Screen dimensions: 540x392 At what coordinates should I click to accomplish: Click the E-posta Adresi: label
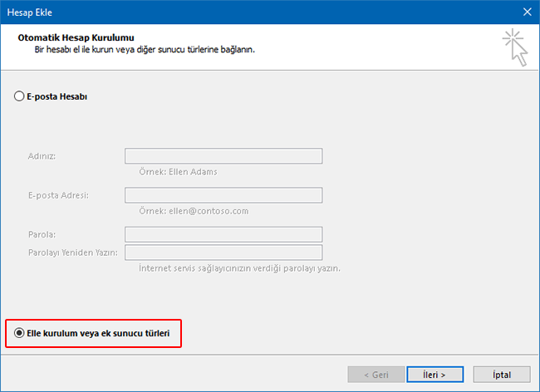(58, 195)
